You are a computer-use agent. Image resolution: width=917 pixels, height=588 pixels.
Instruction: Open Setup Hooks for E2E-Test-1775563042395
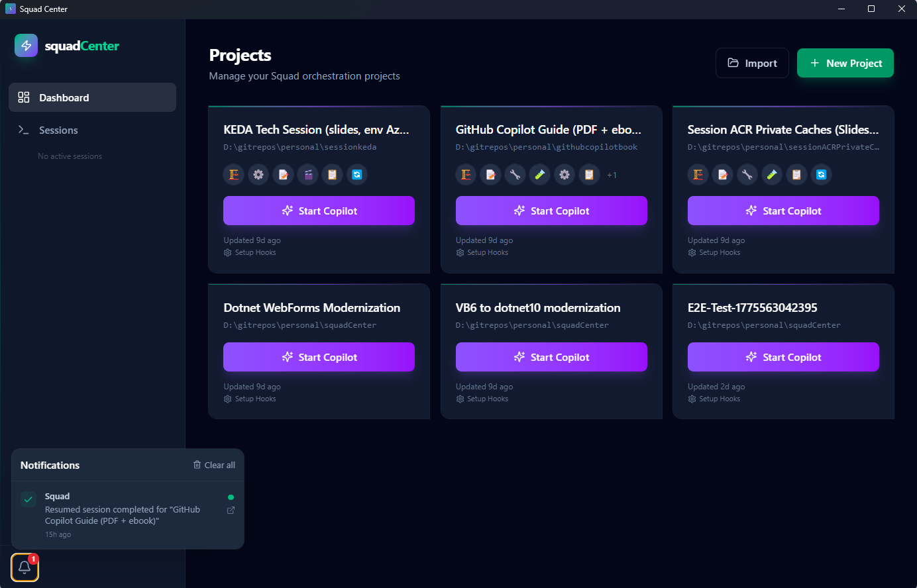click(714, 399)
